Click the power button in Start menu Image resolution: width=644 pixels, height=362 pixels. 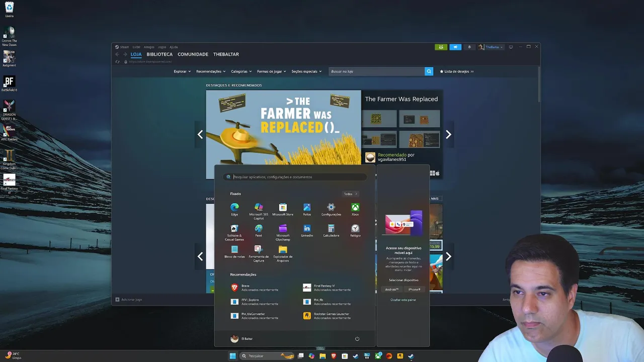point(357,339)
